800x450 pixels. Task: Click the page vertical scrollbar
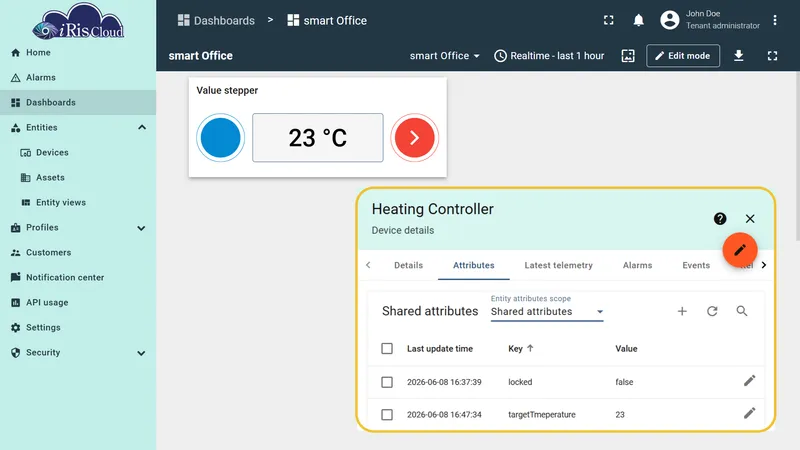[x=797, y=156]
